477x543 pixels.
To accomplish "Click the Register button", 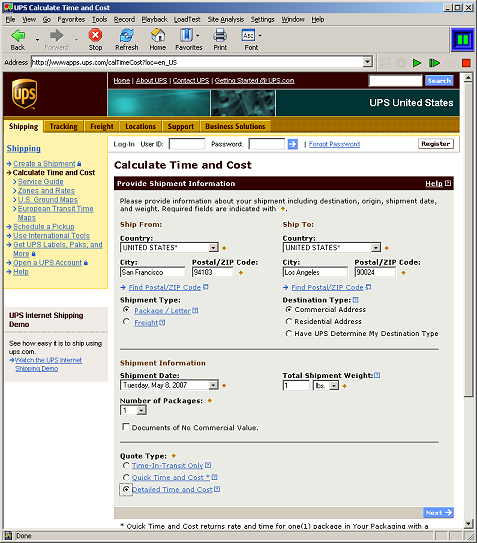I will click(x=436, y=144).
